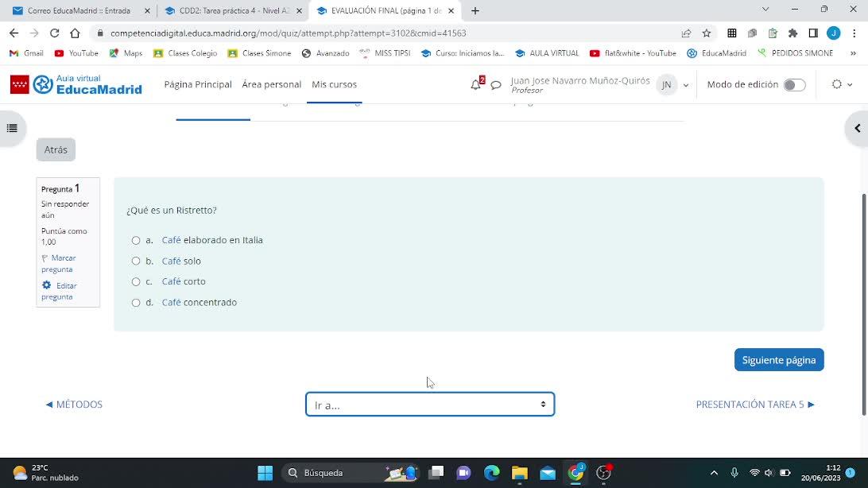Click the gear icon next to Editar pregunta
This screenshot has width=868, height=488.
[x=46, y=285]
